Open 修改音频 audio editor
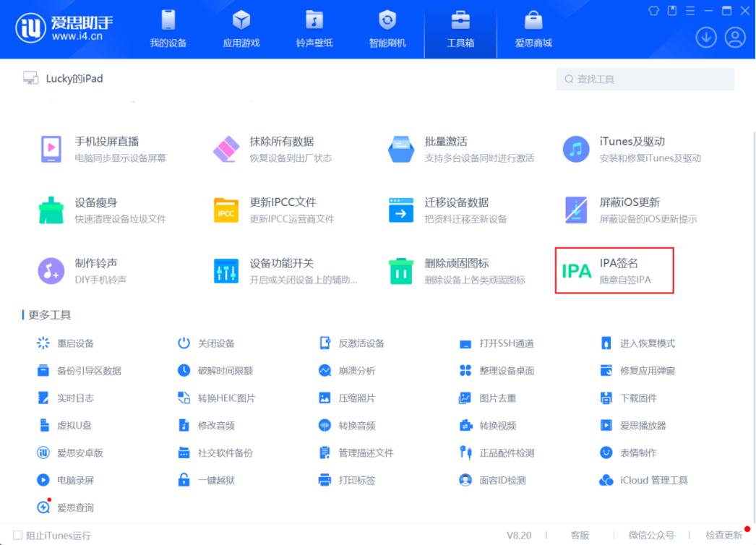 tap(206, 426)
